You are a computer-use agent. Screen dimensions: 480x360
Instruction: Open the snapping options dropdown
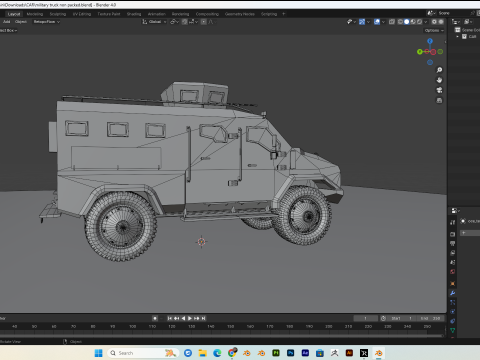193,22
